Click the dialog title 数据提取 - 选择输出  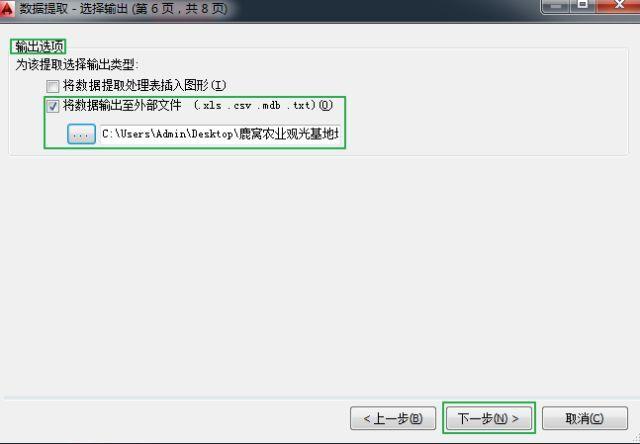point(74,8)
